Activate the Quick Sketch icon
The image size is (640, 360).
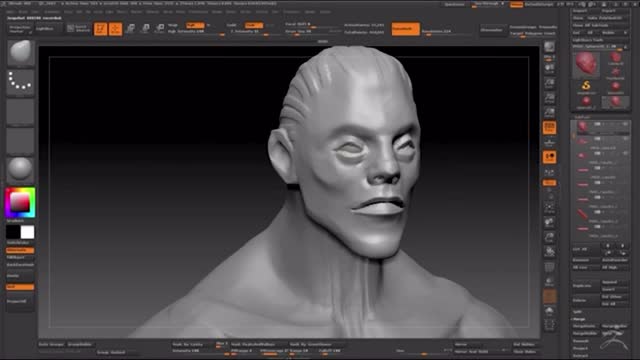click(78, 29)
